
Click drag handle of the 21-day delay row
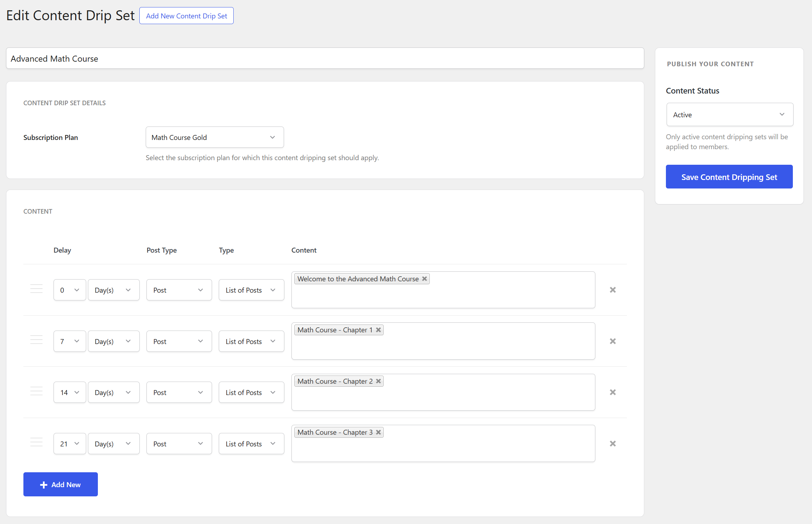[x=36, y=443]
